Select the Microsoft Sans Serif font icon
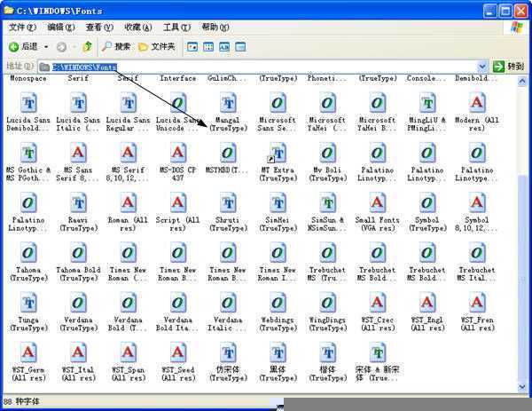532x411 pixels. pos(278,103)
